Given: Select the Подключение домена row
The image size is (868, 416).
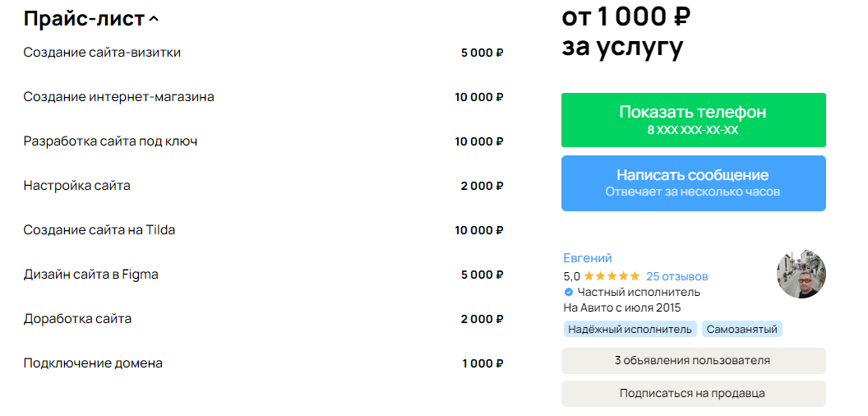Looking at the screenshot, I should click(x=264, y=363).
